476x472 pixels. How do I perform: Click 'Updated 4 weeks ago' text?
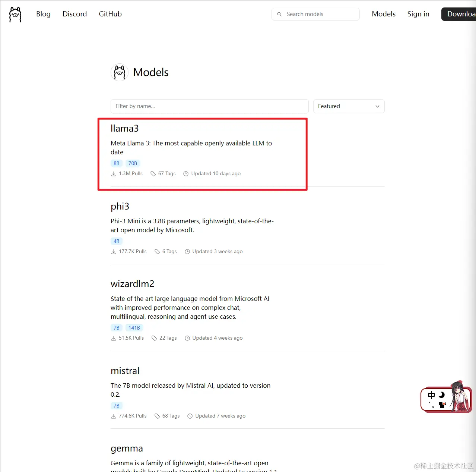click(x=218, y=338)
